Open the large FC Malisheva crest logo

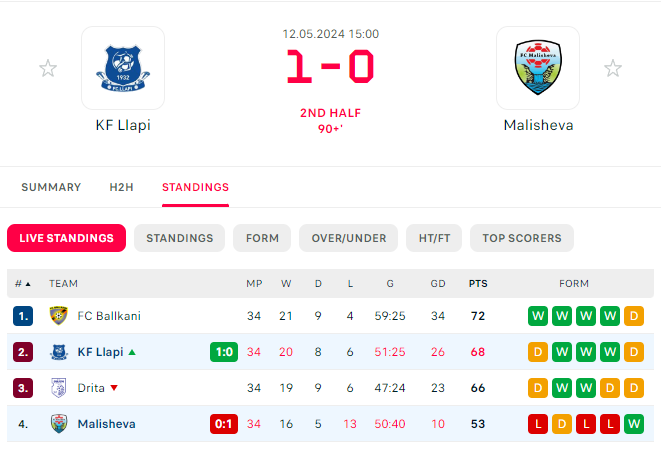coord(538,67)
